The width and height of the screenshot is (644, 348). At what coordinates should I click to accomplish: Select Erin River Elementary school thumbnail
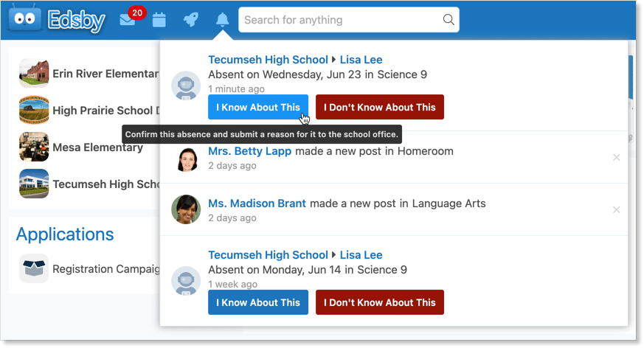click(34, 74)
